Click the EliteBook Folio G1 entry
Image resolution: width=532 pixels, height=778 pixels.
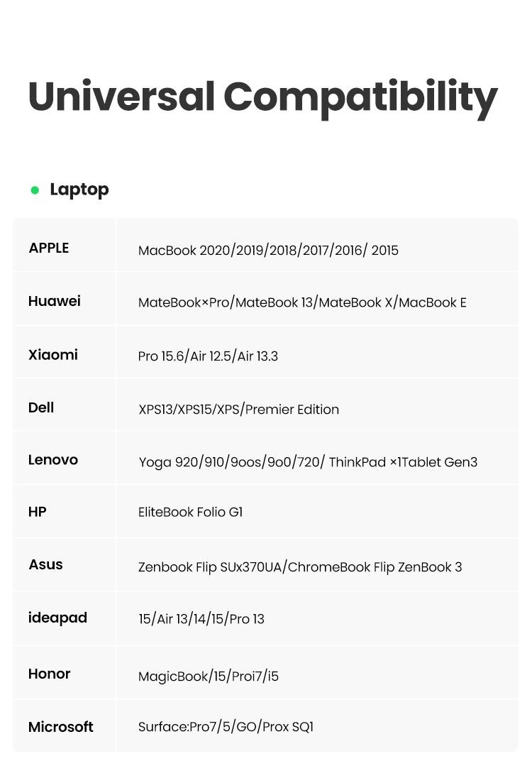click(x=190, y=512)
